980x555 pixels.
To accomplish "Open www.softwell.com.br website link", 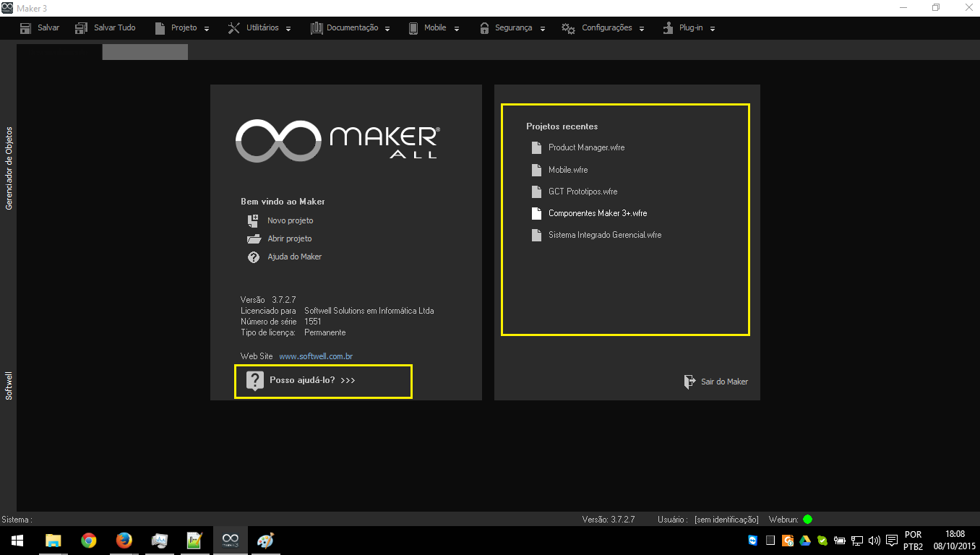I will click(x=316, y=357).
